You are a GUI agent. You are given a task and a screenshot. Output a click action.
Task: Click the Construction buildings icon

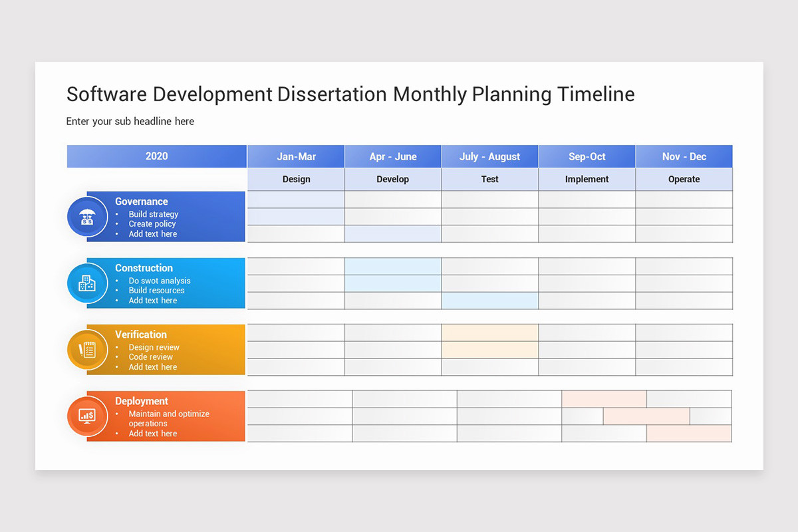click(x=87, y=283)
